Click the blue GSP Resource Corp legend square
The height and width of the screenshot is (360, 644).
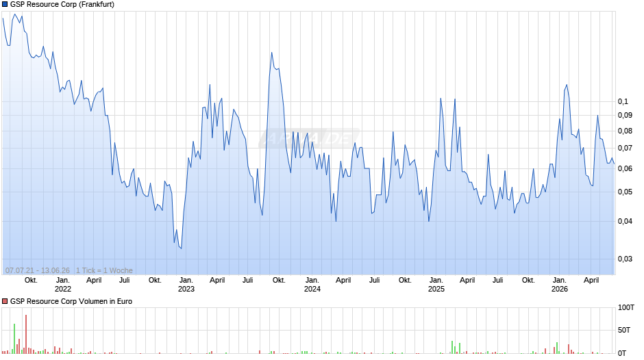[5, 5]
